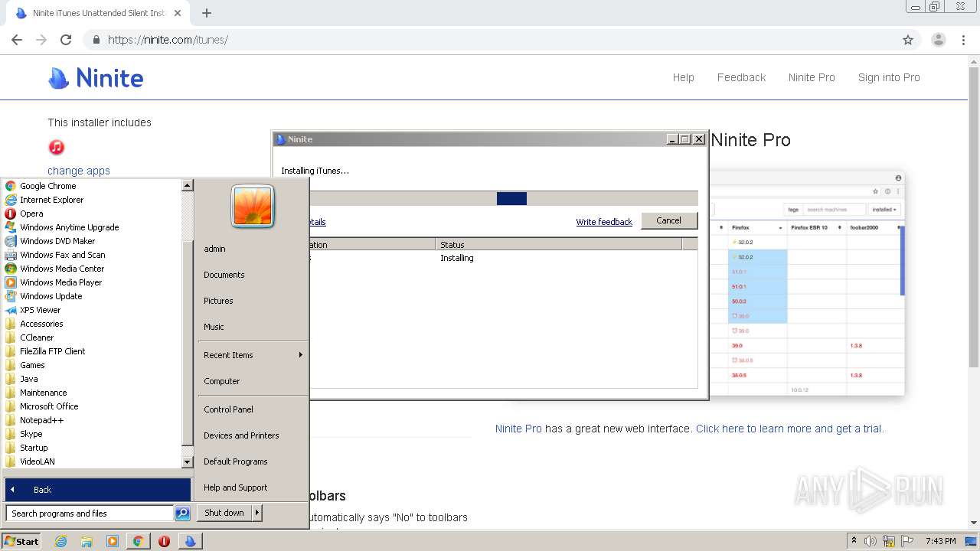Open Documents from the Start menu
Screen dimensions: 980x551
tap(224, 275)
